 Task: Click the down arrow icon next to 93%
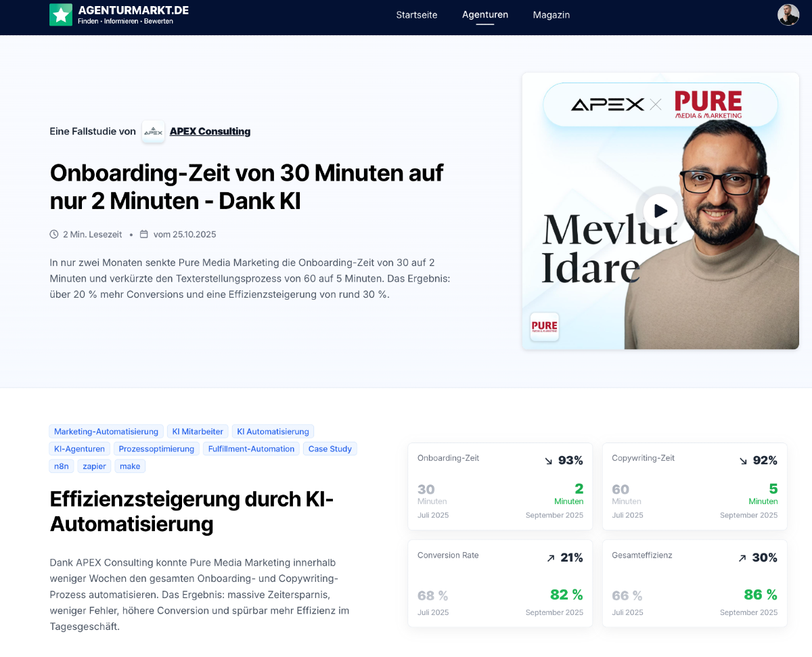(x=549, y=461)
